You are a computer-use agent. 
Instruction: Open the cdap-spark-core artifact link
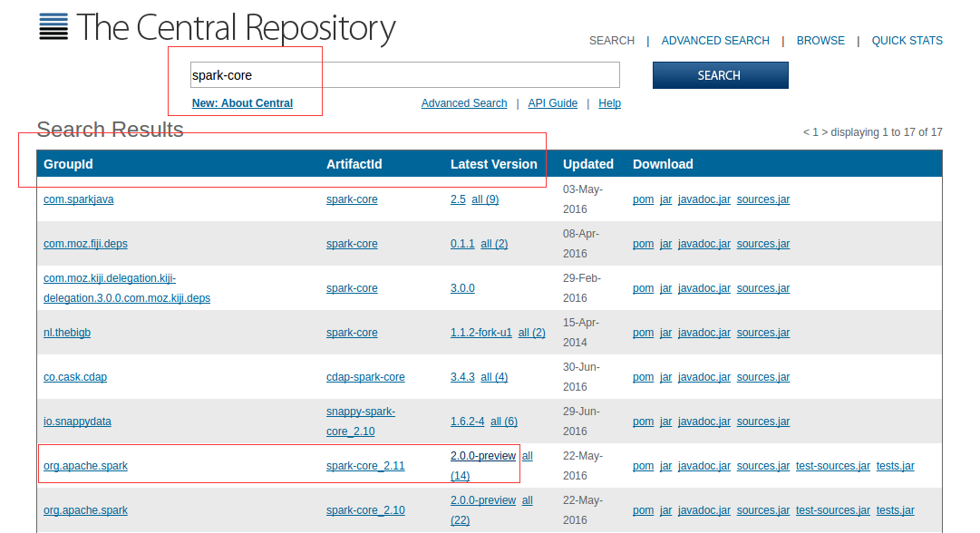click(x=365, y=377)
